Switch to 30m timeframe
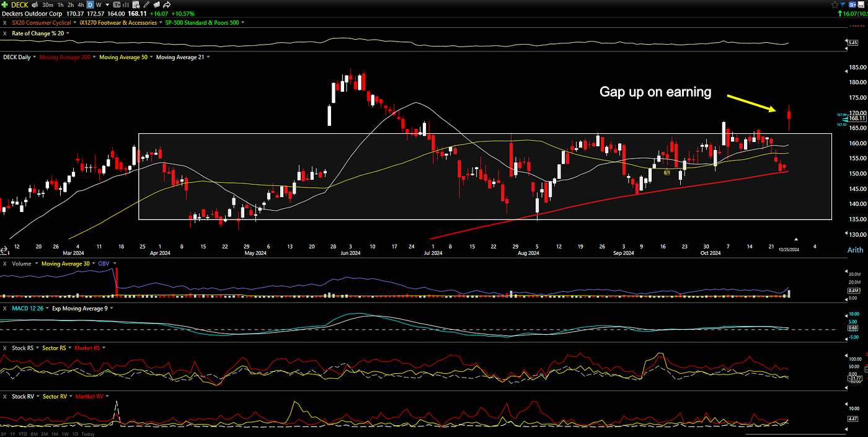 click(x=48, y=5)
